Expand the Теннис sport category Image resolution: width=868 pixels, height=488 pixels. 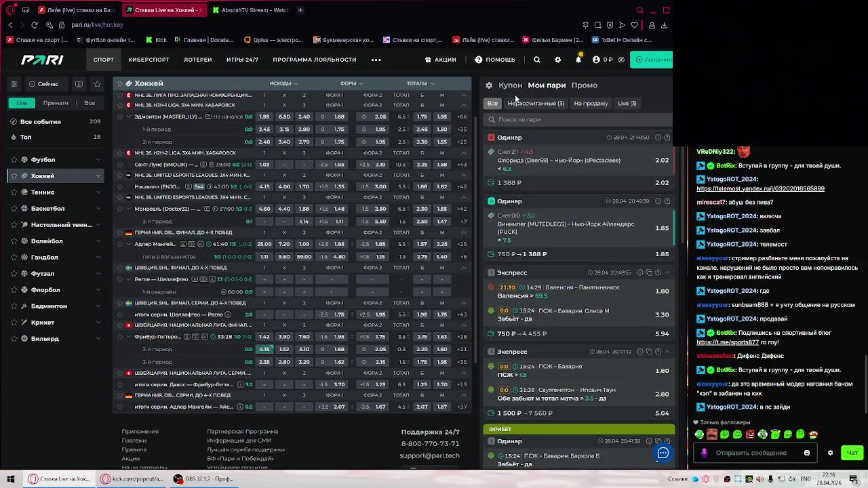coord(98,192)
